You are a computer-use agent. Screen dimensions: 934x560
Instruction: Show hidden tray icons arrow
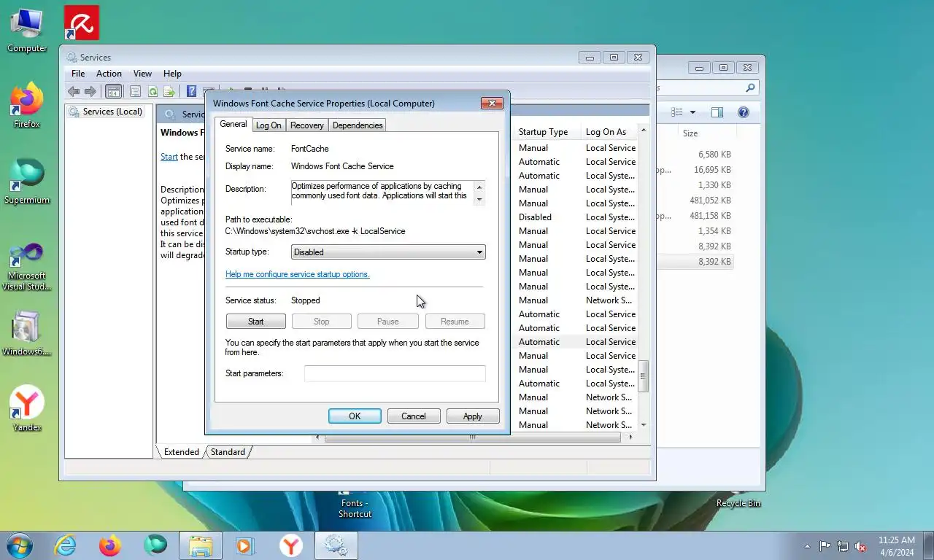807,546
